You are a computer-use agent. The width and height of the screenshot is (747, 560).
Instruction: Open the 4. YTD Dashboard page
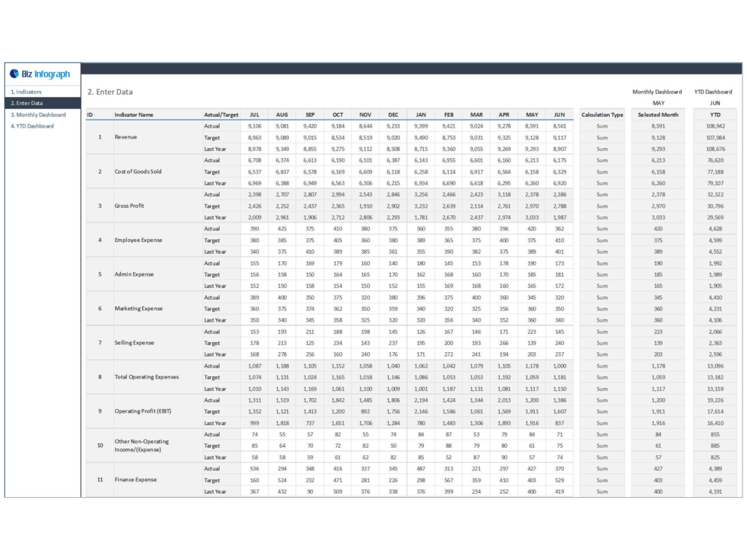tap(34, 125)
